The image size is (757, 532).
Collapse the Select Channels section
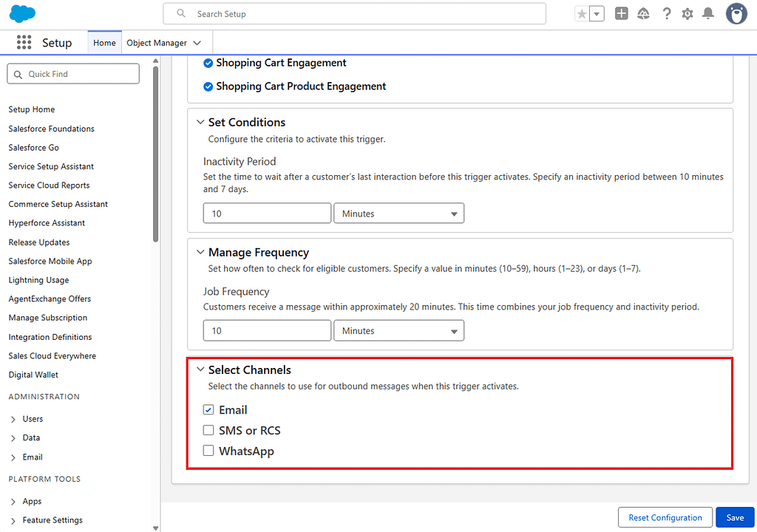(200, 369)
